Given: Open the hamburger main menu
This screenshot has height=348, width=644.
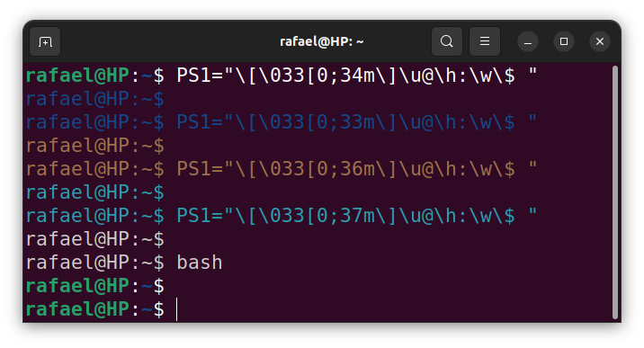Looking at the screenshot, I should pos(485,41).
